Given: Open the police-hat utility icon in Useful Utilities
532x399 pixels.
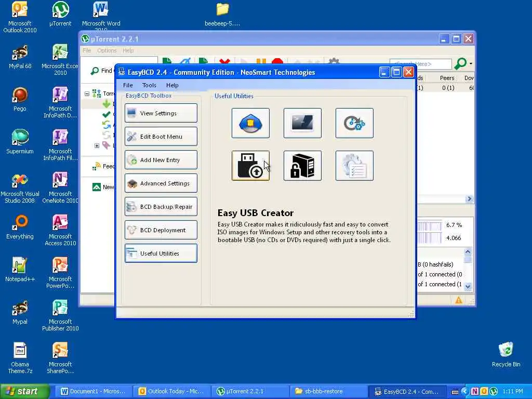Looking at the screenshot, I should (x=250, y=123).
